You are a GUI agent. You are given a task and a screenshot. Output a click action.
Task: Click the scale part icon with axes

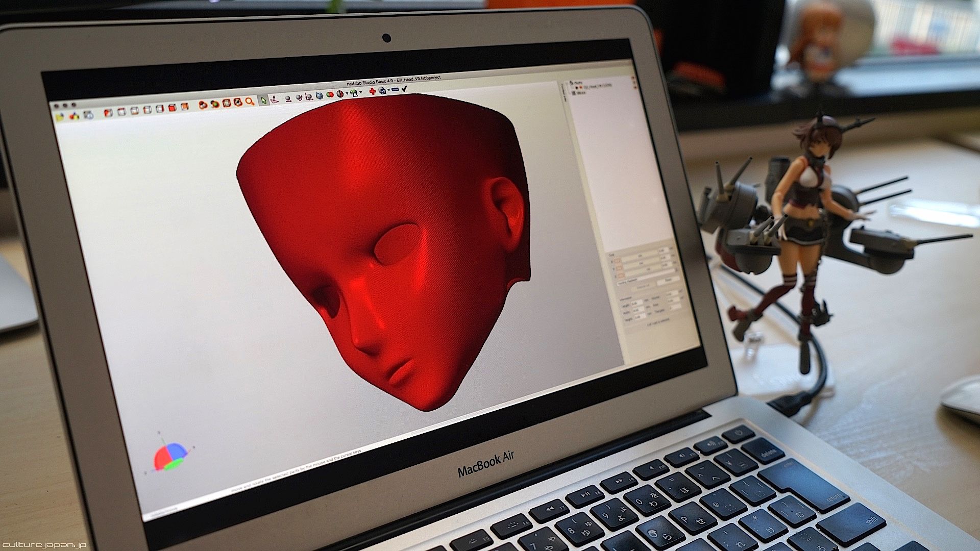pos(309,96)
